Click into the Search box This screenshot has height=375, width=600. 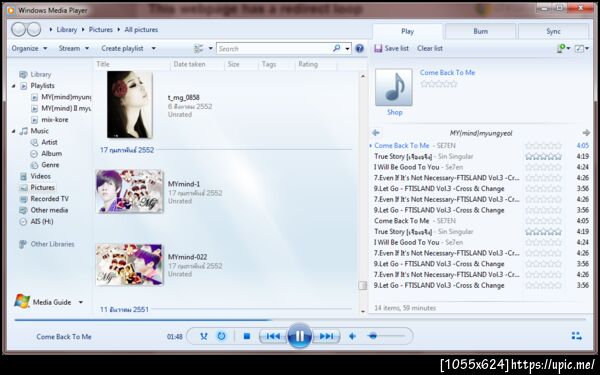tap(274, 49)
